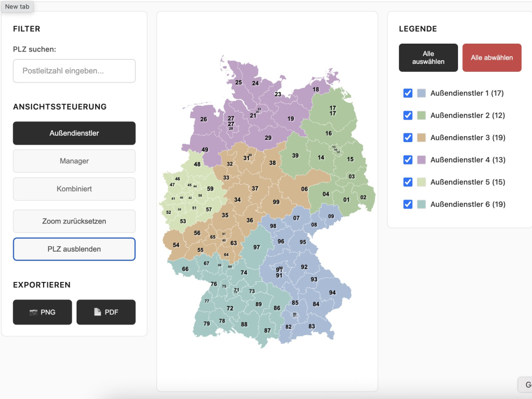The width and height of the screenshot is (532, 399).
Task: Click pale green swatch for Außendienstler 5
Action: click(x=421, y=182)
